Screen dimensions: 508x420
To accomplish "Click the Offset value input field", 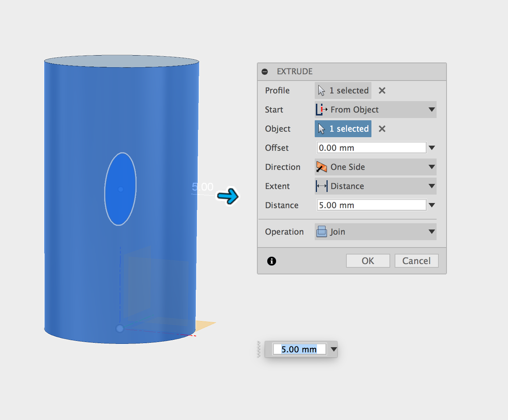I will click(x=371, y=148).
